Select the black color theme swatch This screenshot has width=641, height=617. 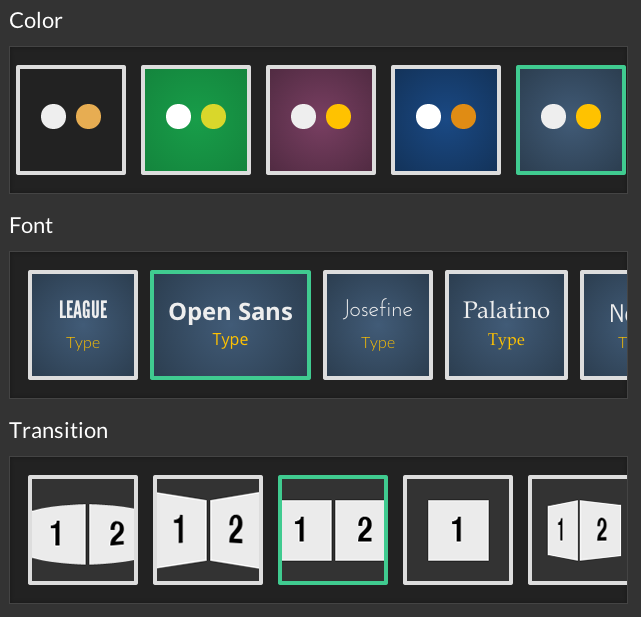click(x=71, y=119)
